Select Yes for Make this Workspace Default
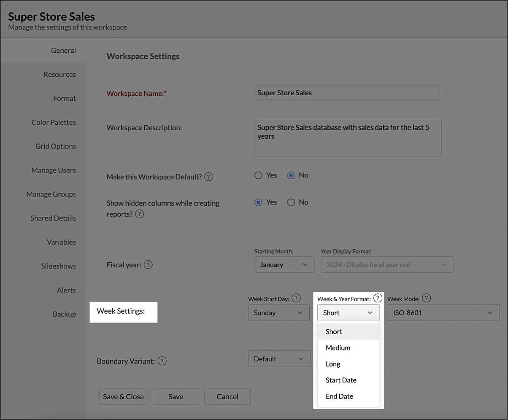Viewport: 508px width, 420px height. coord(259,175)
